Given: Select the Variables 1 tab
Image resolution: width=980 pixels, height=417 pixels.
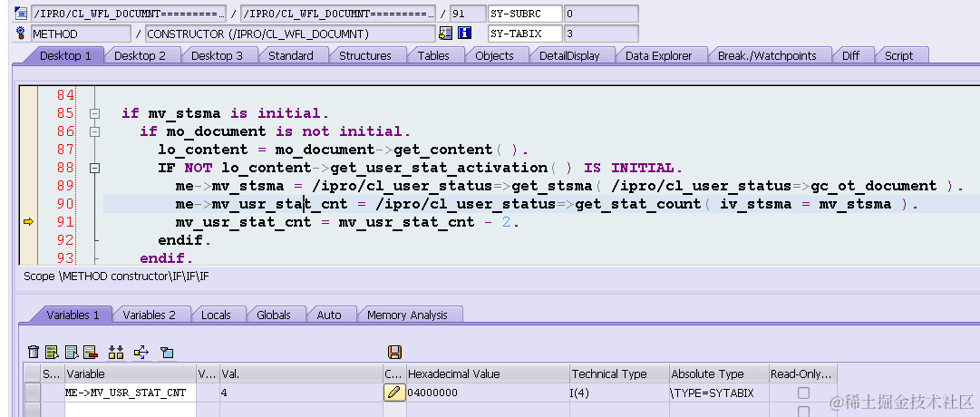Looking at the screenshot, I should click(73, 315).
